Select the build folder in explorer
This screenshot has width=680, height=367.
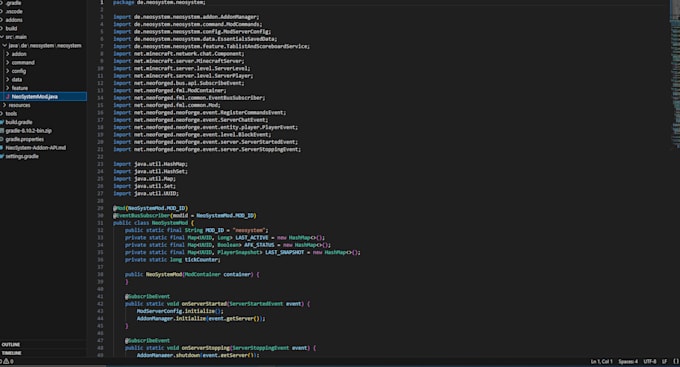tap(12, 29)
